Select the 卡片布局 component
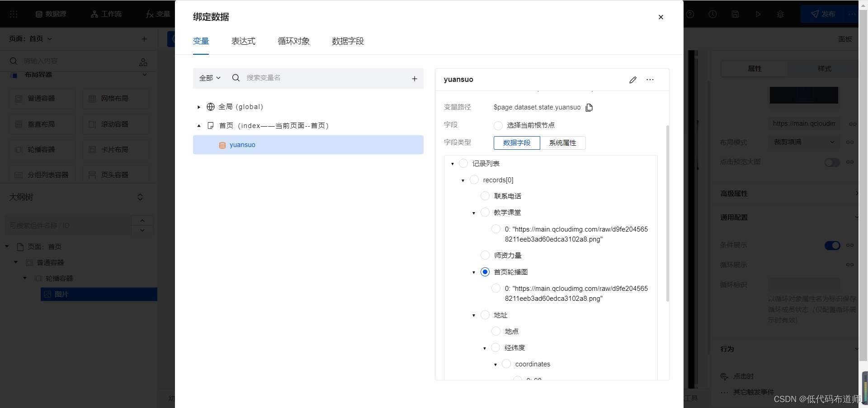 (116, 150)
